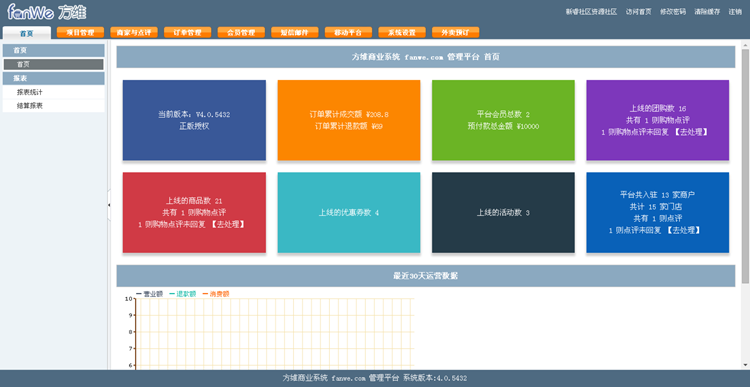
Task: Go to the 订单管理 tab
Action: point(188,33)
